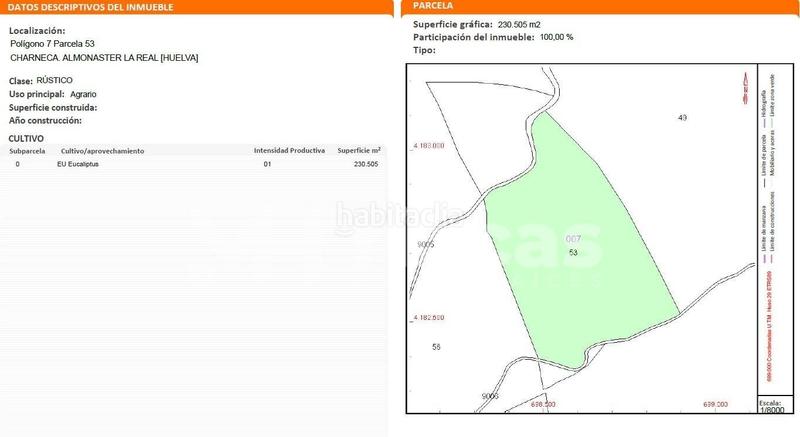Screen dimensions: 800x437
Task: Click the 'Intensidad Productiva' column header
Action: tap(289, 151)
